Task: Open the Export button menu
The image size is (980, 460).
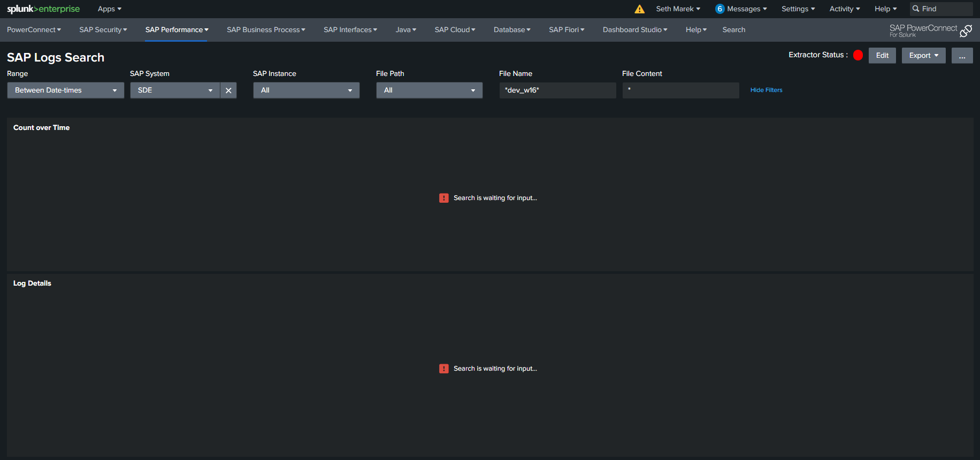Action: pyautogui.click(x=923, y=56)
